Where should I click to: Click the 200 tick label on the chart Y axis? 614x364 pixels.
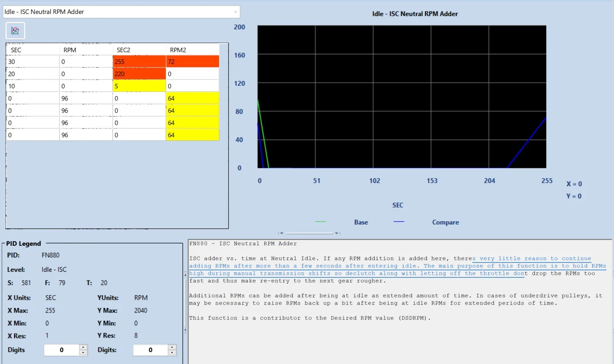239,27
